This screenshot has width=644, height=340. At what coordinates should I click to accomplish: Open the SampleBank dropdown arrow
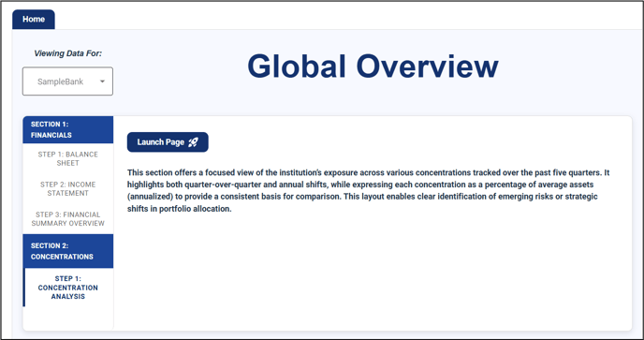pos(102,81)
